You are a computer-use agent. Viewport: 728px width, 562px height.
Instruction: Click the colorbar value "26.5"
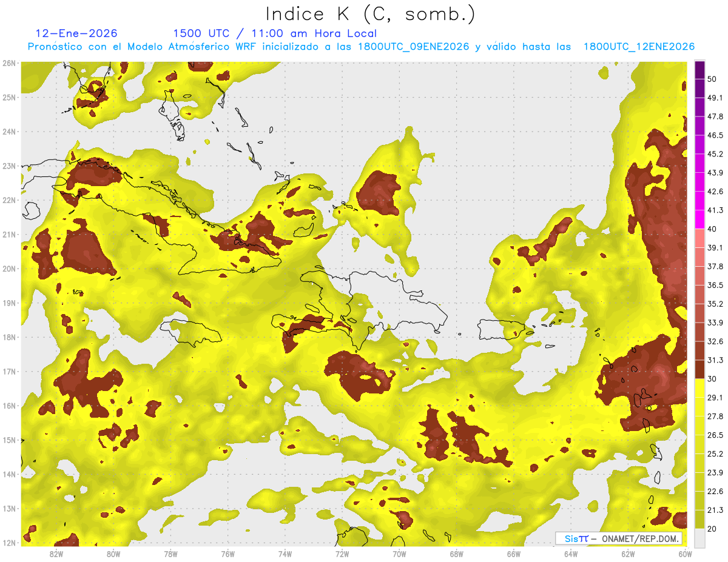click(x=715, y=435)
